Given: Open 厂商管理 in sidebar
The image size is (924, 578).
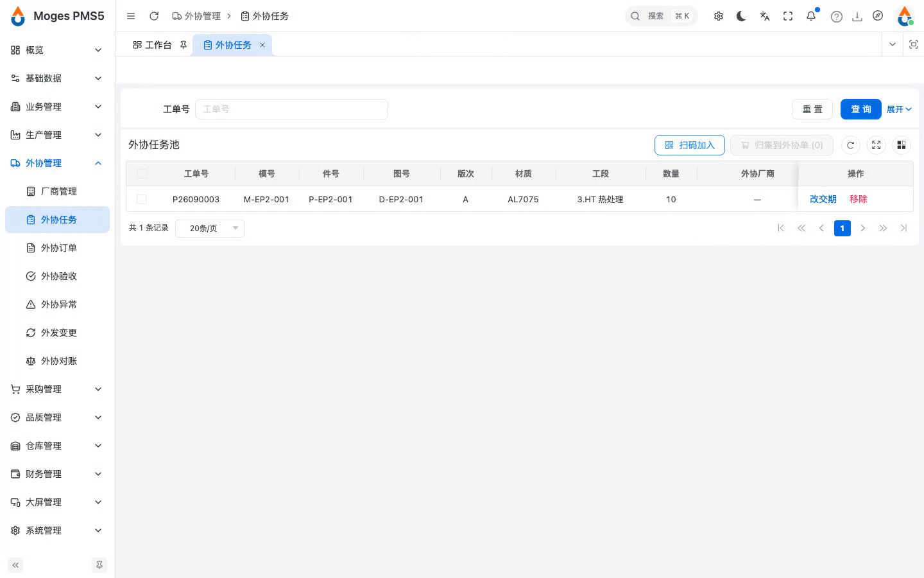Looking at the screenshot, I should (x=57, y=191).
